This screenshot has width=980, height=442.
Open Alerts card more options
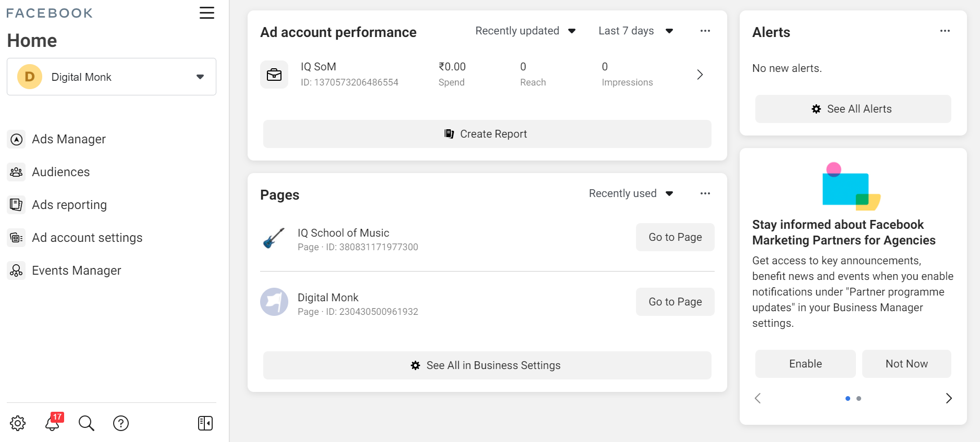click(x=945, y=31)
